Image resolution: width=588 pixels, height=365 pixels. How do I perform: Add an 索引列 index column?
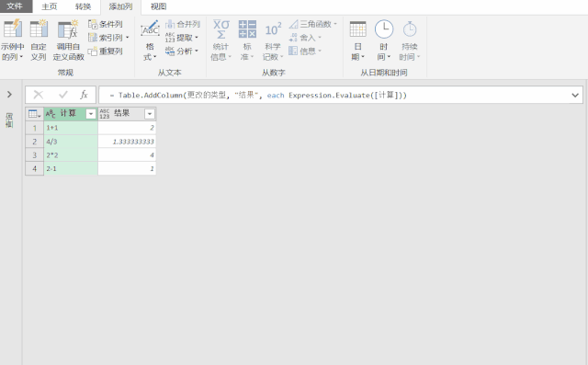click(106, 38)
